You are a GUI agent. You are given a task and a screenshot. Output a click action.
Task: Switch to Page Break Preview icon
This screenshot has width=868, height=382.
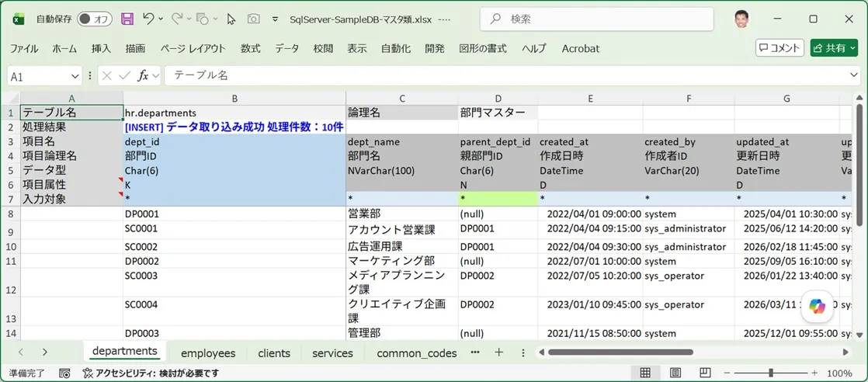pyautogui.click(x=705, y=373)
